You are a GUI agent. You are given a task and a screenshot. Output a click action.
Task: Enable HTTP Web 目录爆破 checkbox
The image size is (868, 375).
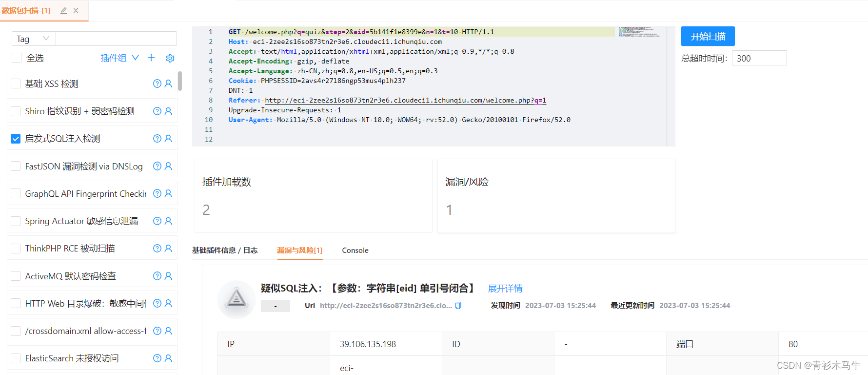pyautogui.click(x=16, y=303)
